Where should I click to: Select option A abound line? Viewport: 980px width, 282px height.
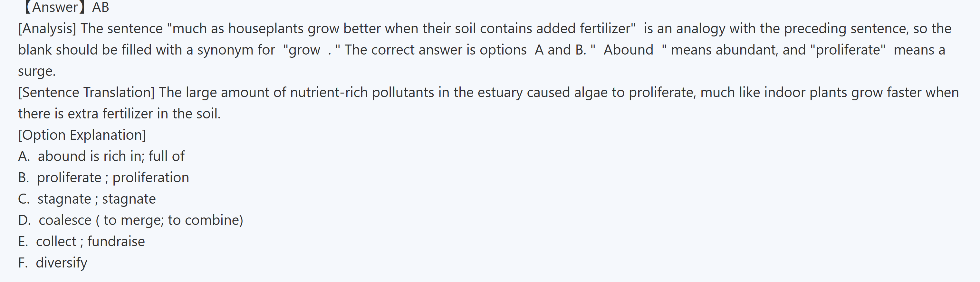pos(101,156)
